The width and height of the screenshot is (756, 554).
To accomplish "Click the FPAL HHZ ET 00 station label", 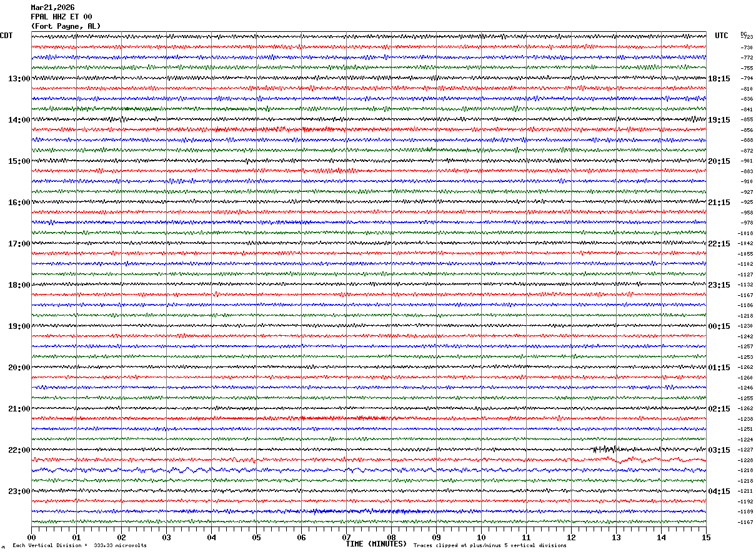I will coord(61,17).
